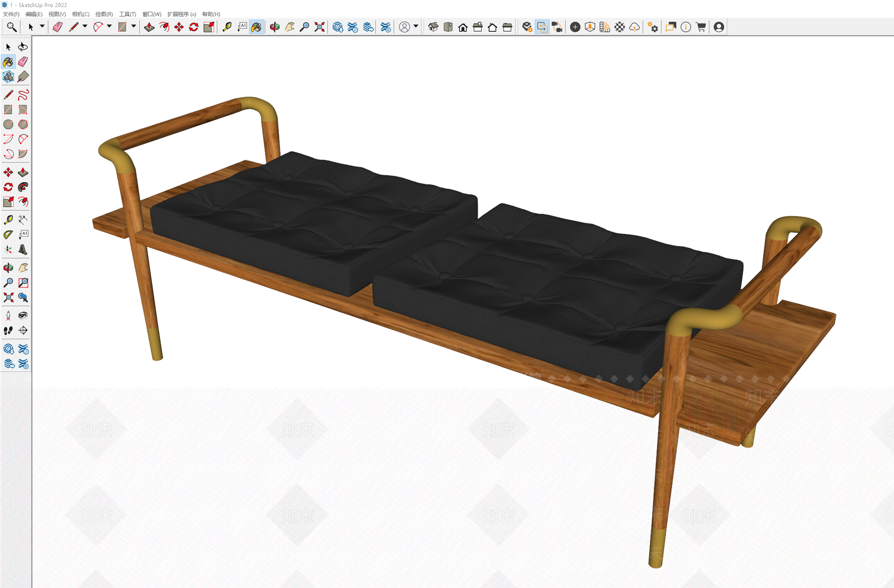This screenshot has width=894, height=588.
Task: Open the 帮助(H) menu
Action: (x=211, y=14)
